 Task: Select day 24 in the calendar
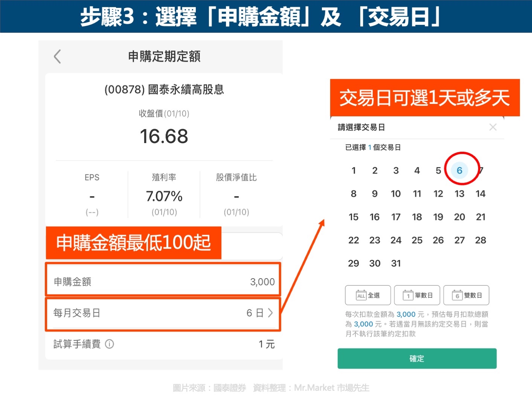coord(396,240)
